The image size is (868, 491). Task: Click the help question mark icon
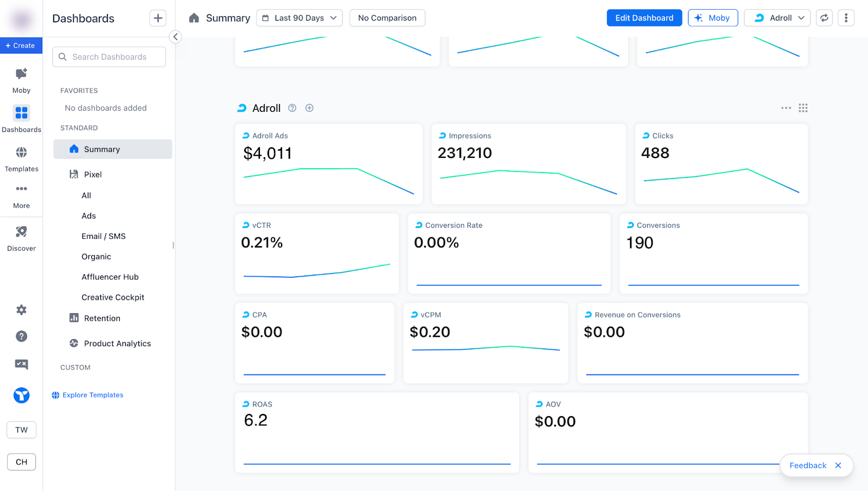(x=21, y=336)
